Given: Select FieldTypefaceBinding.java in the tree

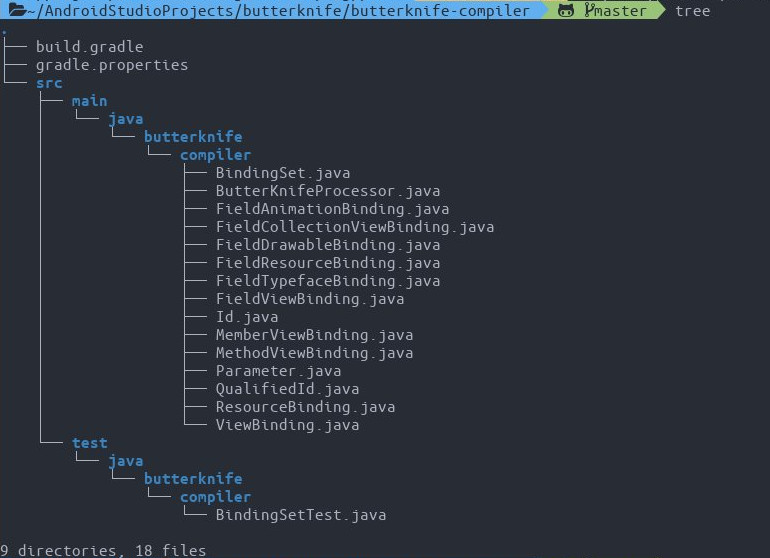Looking at the screenshot, I should (x=328, y=281).
